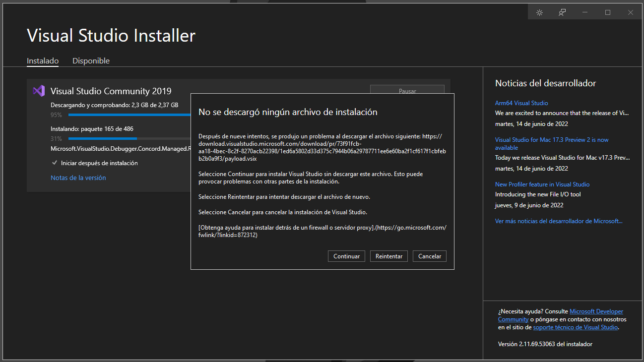Image resolution: width=644 pixels, height=362 pixels.
Task: Click the date jueves, 9 de junio de 2022
Action: pyautogui.click(x=529, y=205)
